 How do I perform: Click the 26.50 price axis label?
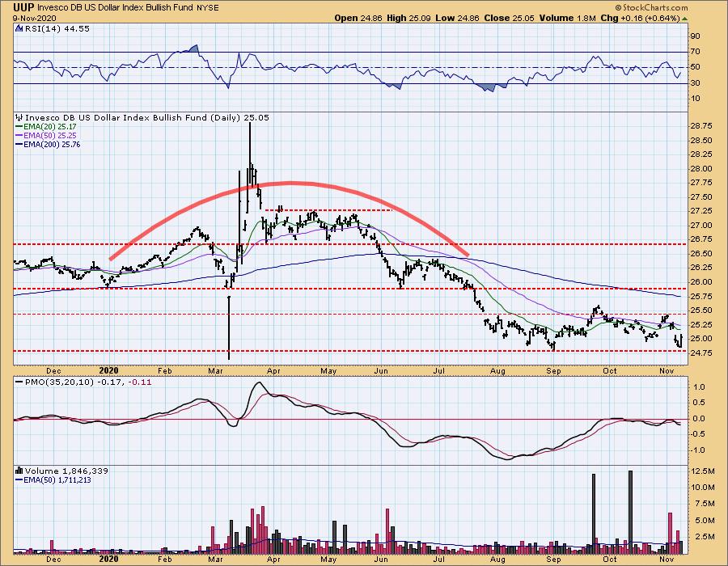(x=701, y=254)
